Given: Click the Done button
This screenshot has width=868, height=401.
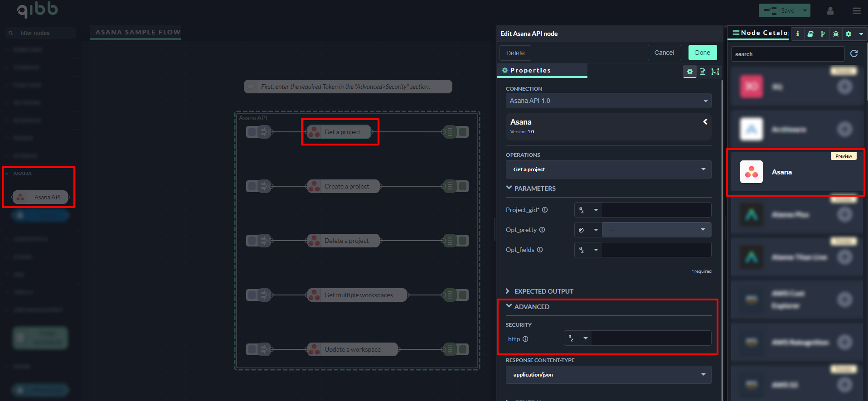Looking at the screenshot, I should click(702, 53).
